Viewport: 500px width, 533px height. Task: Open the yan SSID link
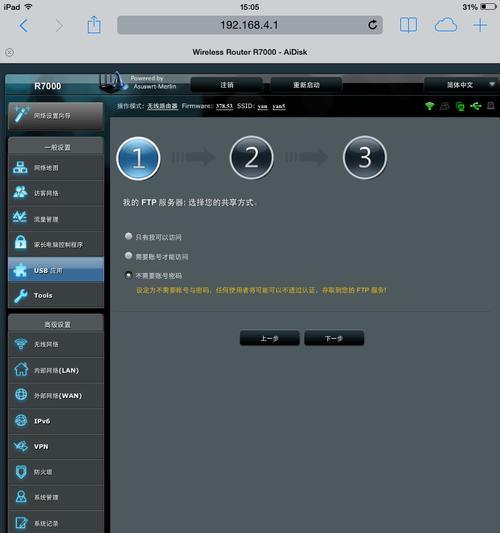tap(262, 106)
